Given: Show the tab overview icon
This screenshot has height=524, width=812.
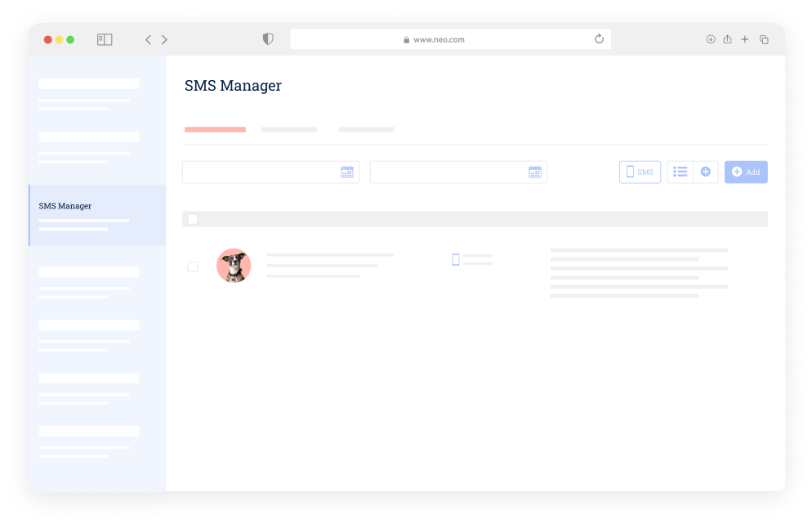Looking at the screenshot, I should [x=764, y=39].
